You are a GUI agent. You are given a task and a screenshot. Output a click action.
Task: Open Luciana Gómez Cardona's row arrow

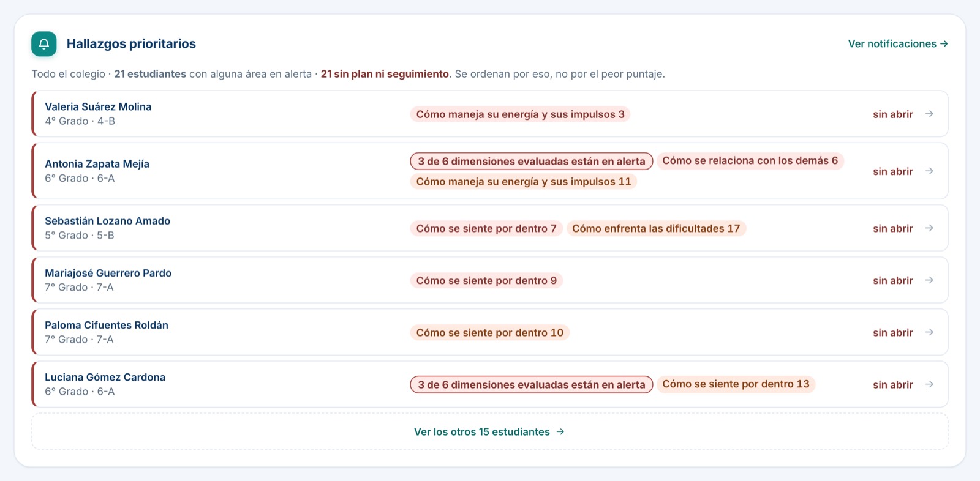pos(929,384)
